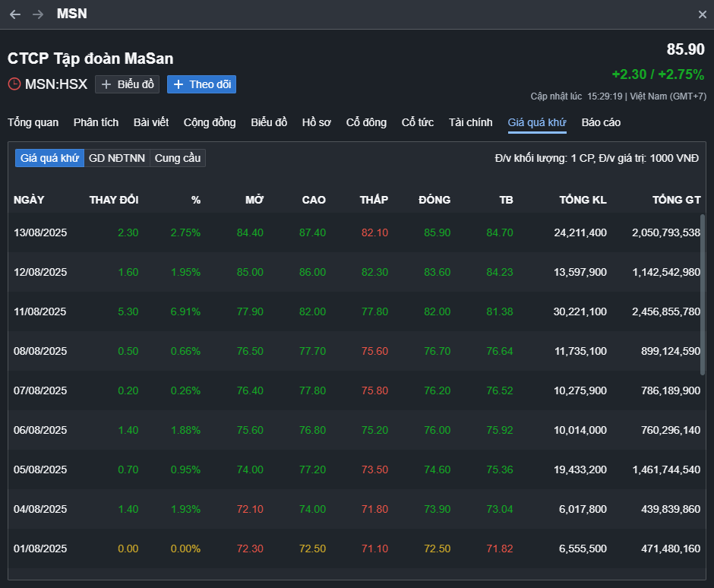Screen dimensions: 714x588
Task: Click the +2.30 / +2.75% change text
Action: click(x=658, y=74)
